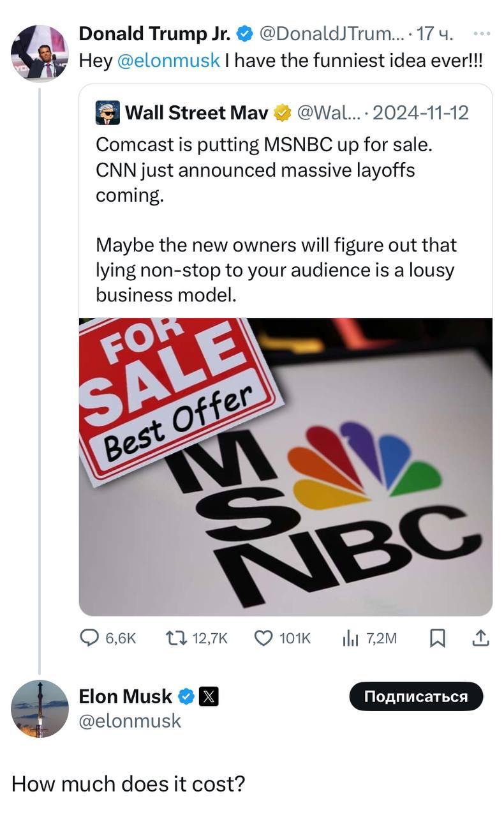Screen dimensions: 504x817
Task: Click Elon Musk's X affiliation badge
Action: [209, 696]
